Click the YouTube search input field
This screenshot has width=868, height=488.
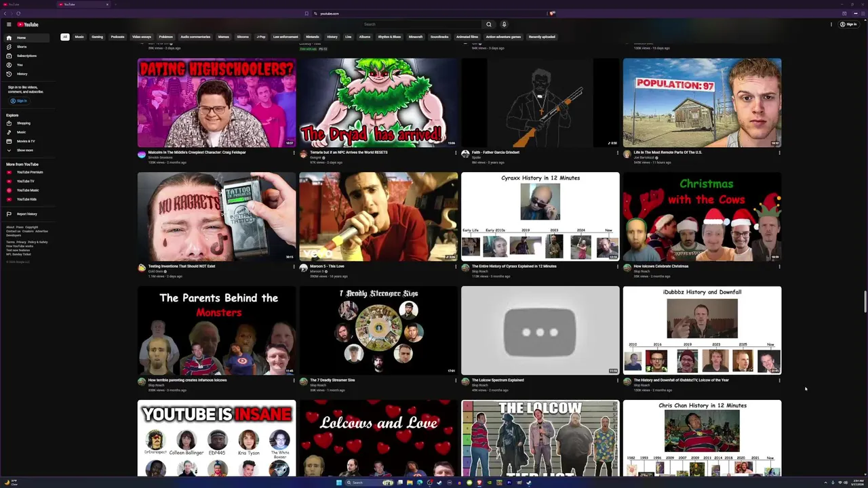click(420, 24)
